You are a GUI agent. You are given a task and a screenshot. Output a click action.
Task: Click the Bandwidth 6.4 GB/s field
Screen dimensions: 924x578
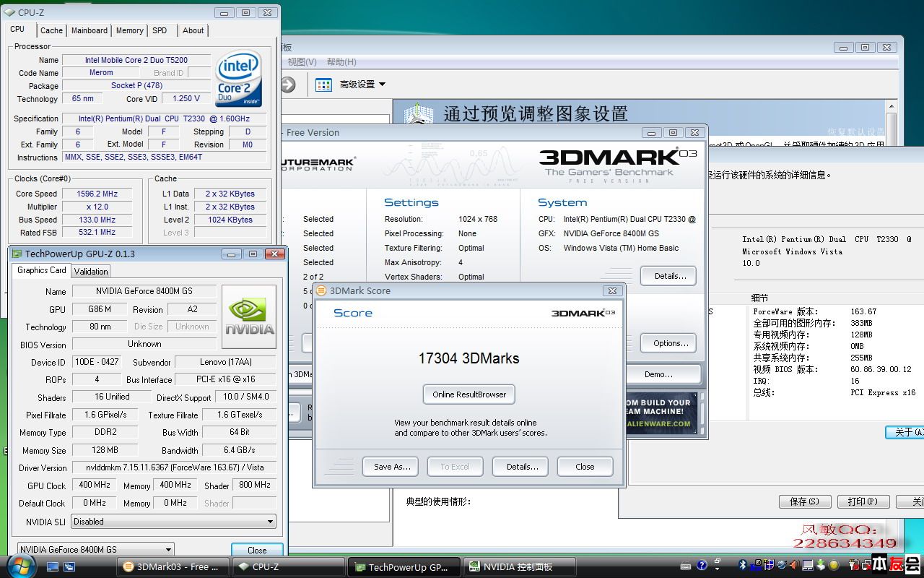click(239, 450)
